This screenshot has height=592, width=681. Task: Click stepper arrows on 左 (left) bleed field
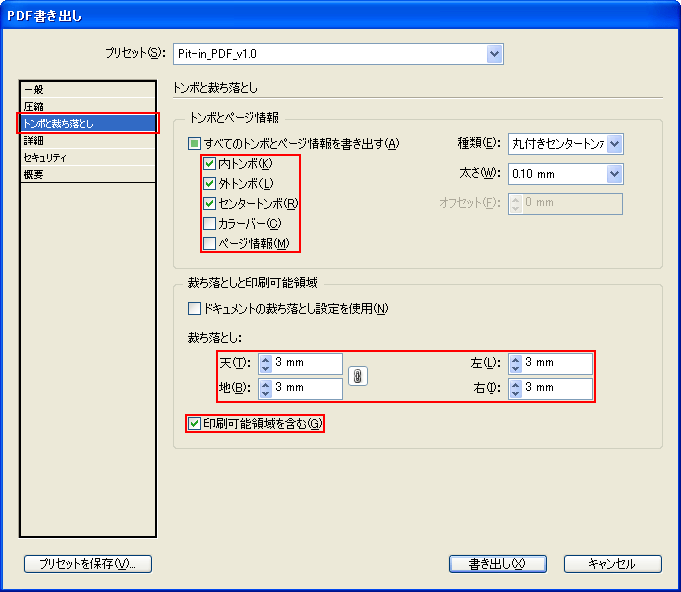tap(515, 363)
